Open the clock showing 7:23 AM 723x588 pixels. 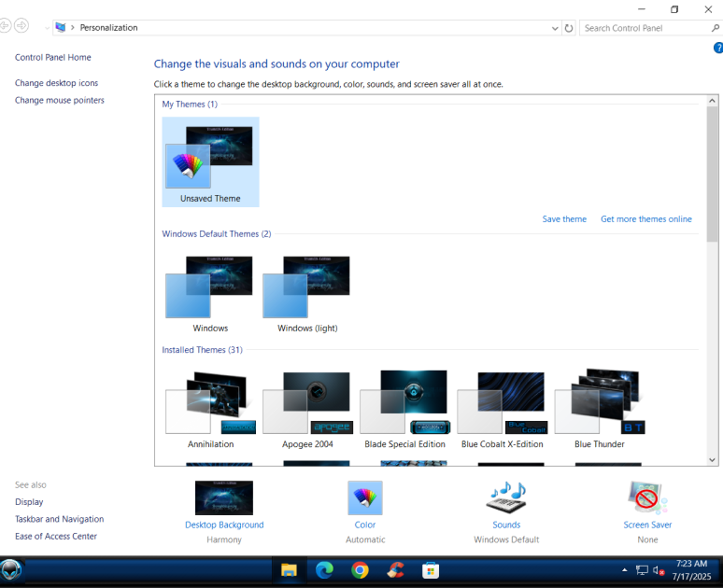[691, 570]
